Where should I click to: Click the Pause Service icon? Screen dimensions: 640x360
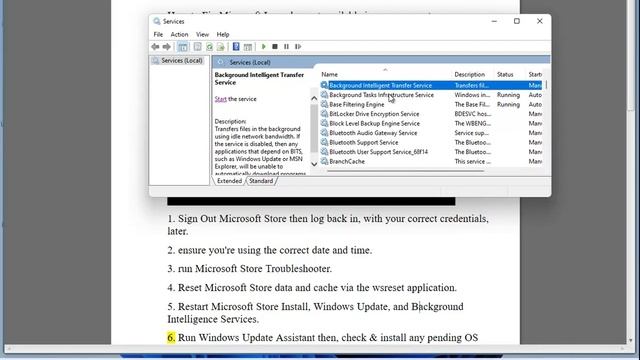click(286, 47)
